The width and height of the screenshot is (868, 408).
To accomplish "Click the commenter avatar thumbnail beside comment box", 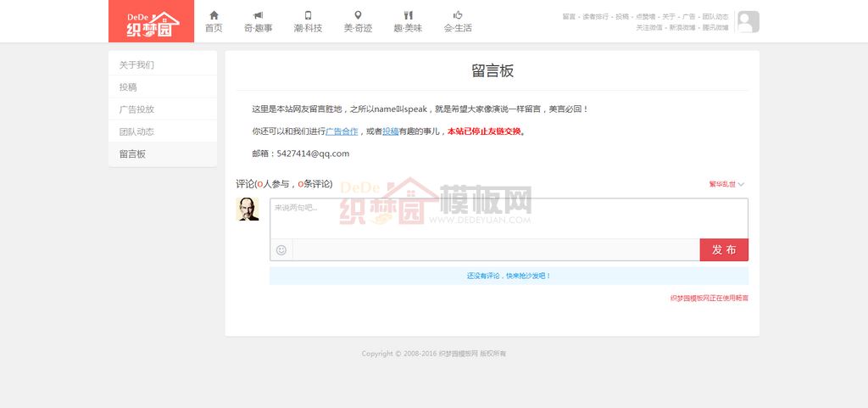I will coord(248,209).
